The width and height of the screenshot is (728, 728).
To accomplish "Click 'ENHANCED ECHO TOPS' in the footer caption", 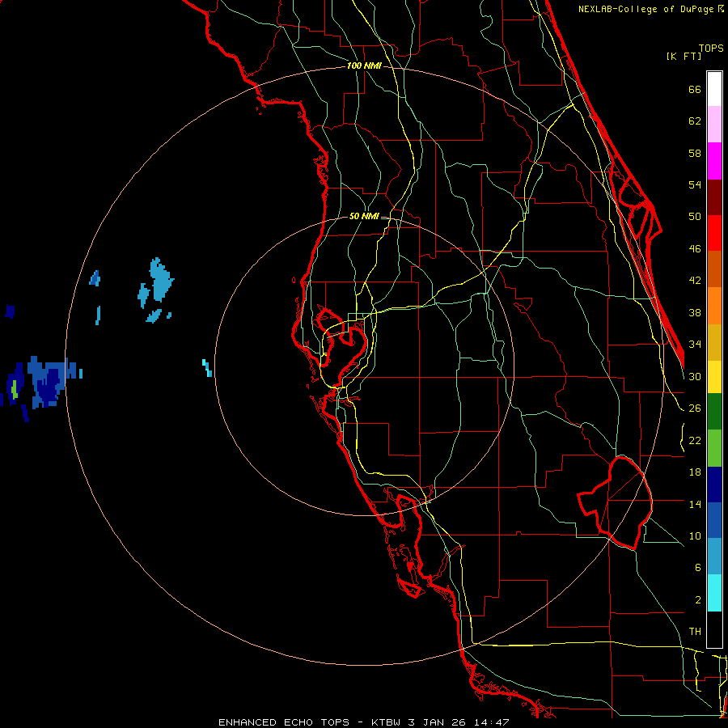I will click(284, 722).
